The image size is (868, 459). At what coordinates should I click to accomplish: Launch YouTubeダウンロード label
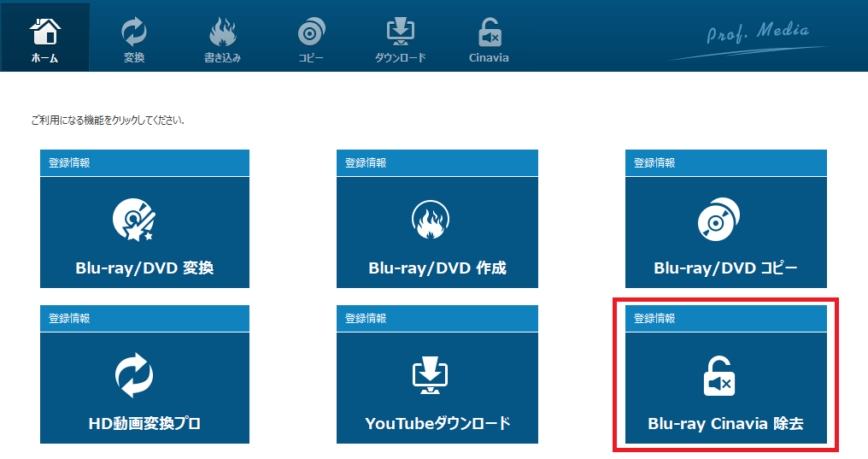tap(437, 424)
